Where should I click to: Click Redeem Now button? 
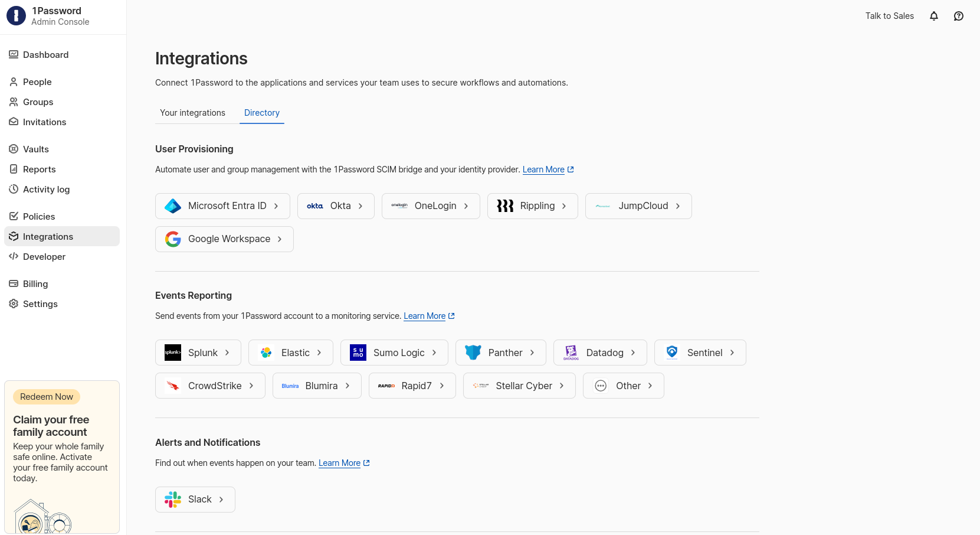47,397
